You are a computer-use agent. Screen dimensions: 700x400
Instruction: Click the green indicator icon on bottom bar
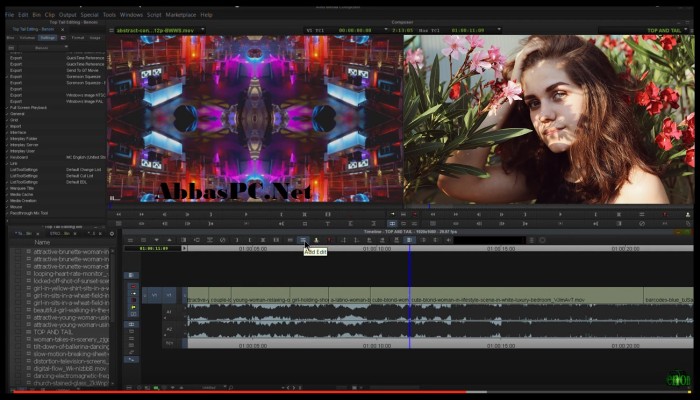[x=156, y=388]
